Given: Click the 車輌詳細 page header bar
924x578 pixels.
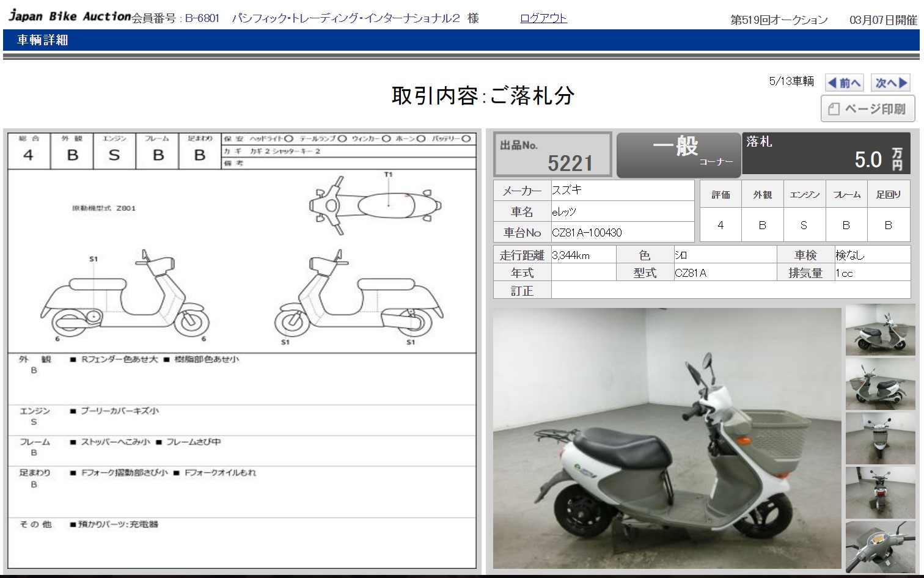Looking at the screenshot, I should [x=461, y=40].
